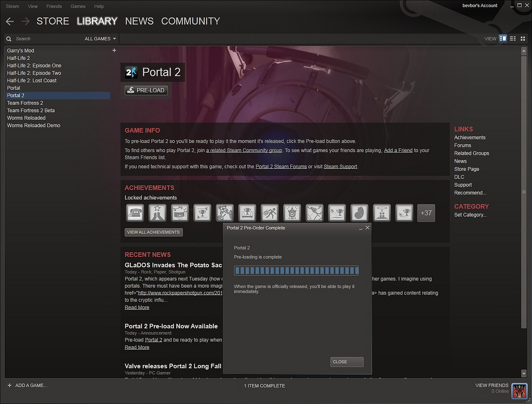
Task: Open bevbor's Account
Action: coord(480,5)
